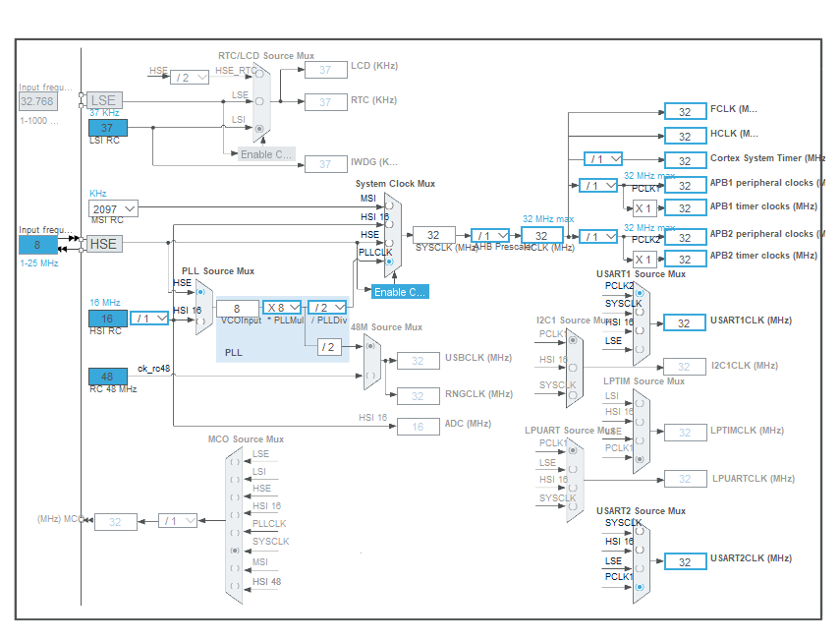Edit the HSE input frequency value
The width and height of the screenshot is (840, 641).
coord(37,244)
